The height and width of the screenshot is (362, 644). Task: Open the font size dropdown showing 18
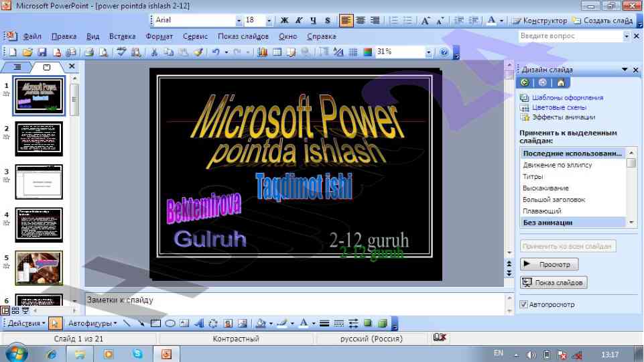pyautogui.click(x=269, y=21)
